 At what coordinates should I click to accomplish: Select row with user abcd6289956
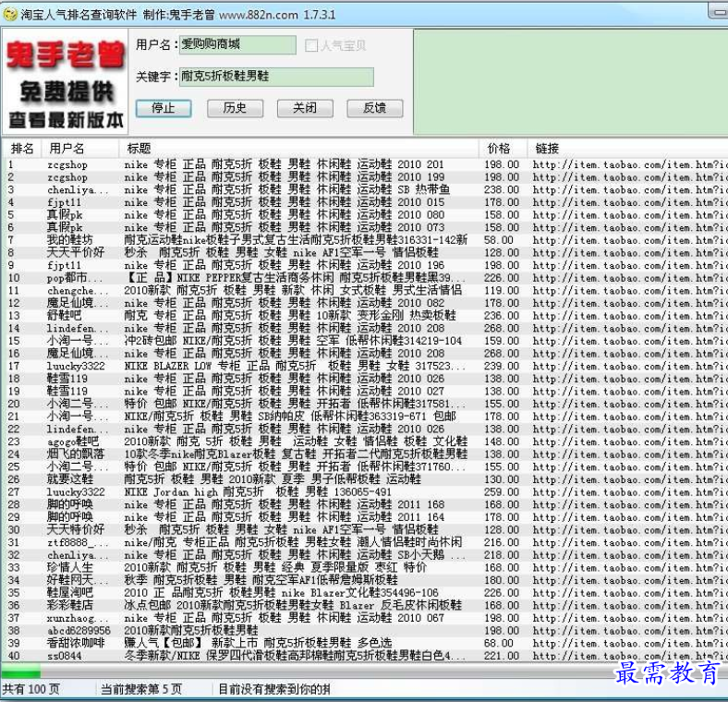[x=364, y=631]
